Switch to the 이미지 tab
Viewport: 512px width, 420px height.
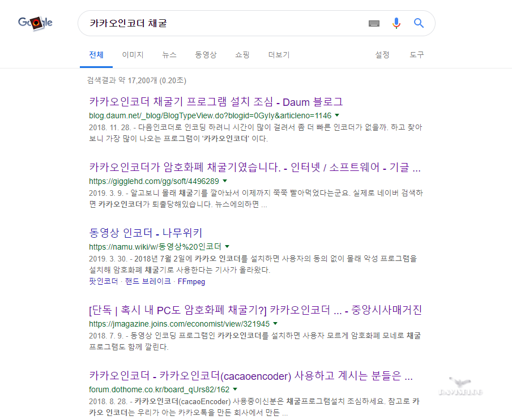[x=133, y=55]
